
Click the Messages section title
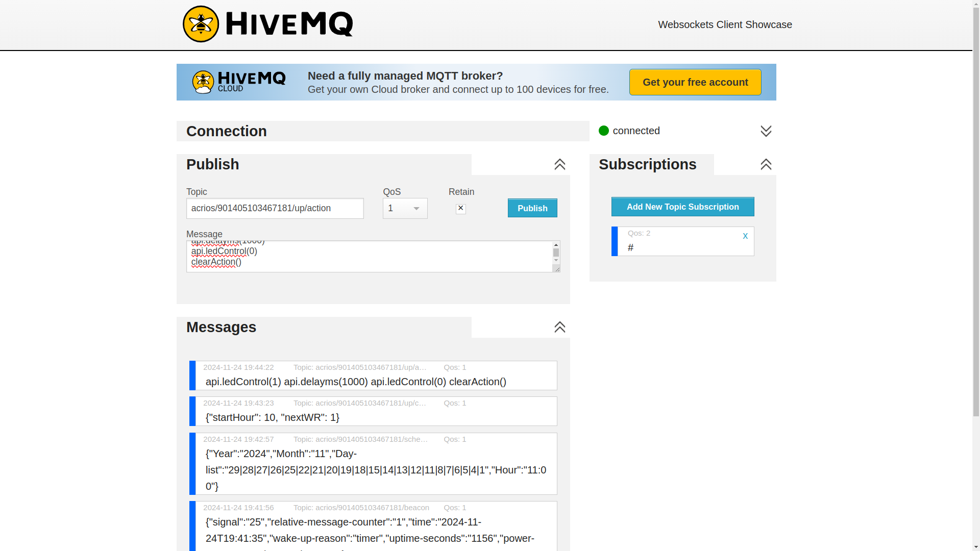[222, 327]
